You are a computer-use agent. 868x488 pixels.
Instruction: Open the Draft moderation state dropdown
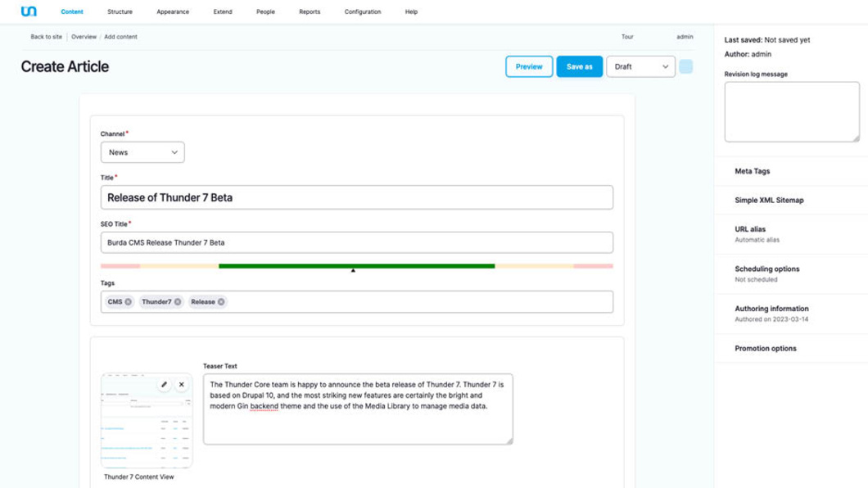(x=640, y=66)
